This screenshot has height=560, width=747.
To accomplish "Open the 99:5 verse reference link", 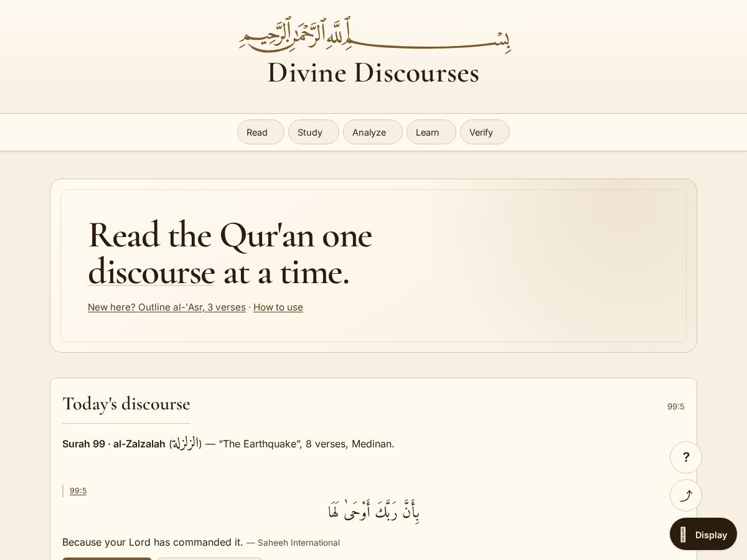I will 78,491.
